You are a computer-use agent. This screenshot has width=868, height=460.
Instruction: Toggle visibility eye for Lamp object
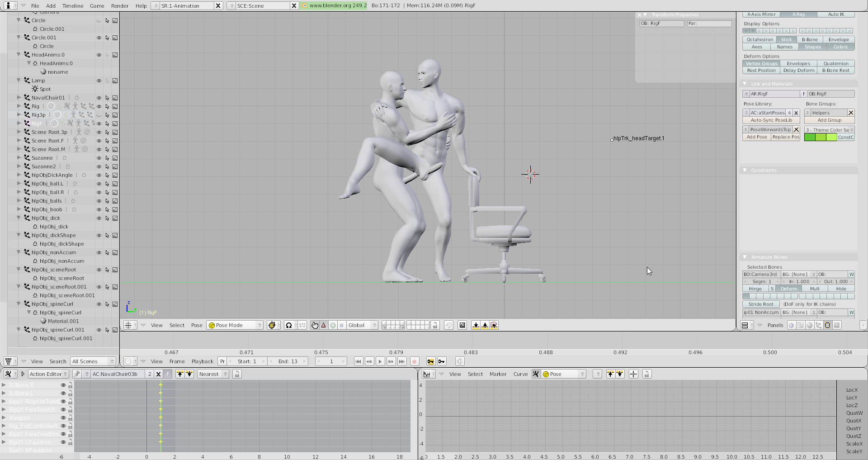(x=99, y=81)
